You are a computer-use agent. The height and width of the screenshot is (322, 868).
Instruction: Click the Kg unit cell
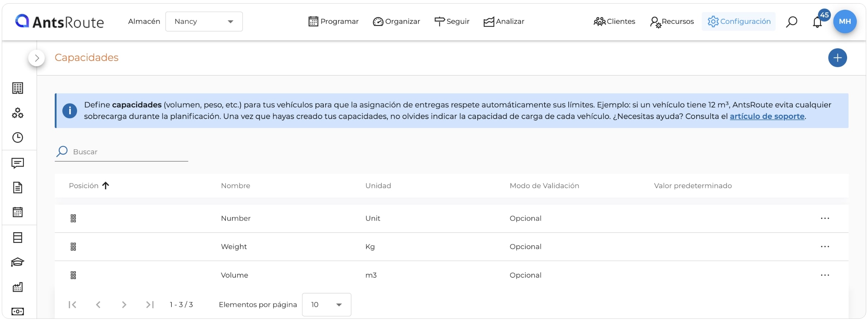click(370, 247)
